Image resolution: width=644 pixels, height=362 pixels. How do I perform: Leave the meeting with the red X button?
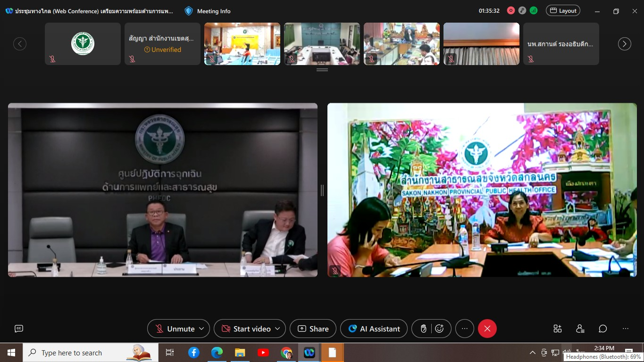coord(487,329)
